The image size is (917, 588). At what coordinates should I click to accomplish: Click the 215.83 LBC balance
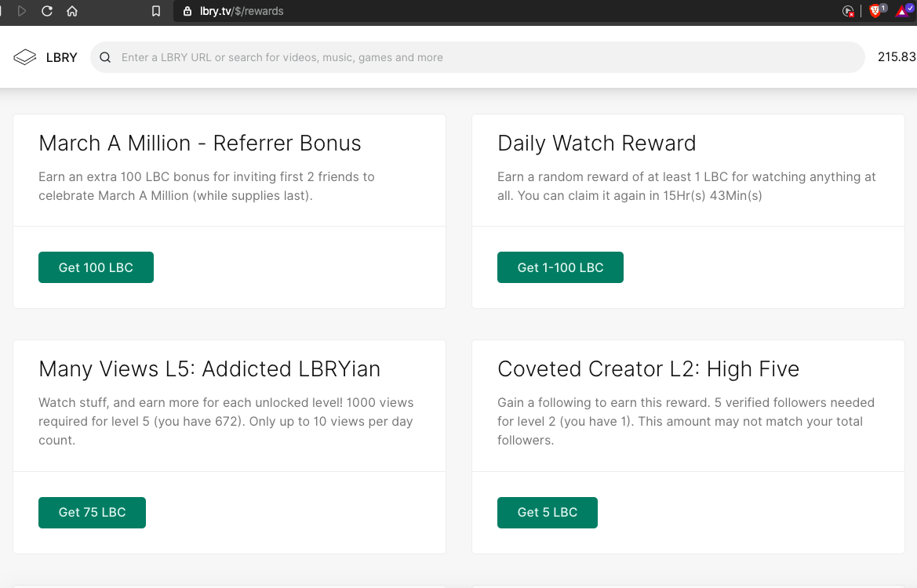(897, 56)
